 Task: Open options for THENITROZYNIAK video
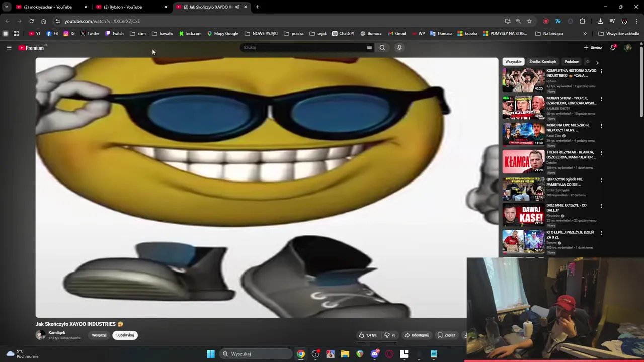[601, 153]
